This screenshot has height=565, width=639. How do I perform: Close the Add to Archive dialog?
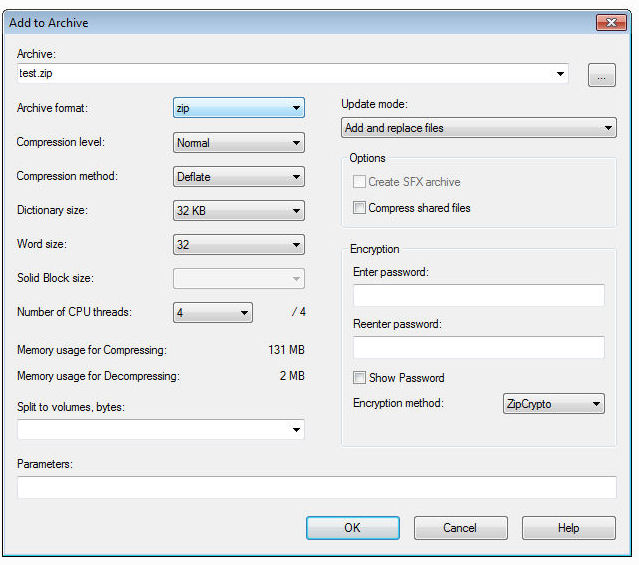tap(611, 22)
